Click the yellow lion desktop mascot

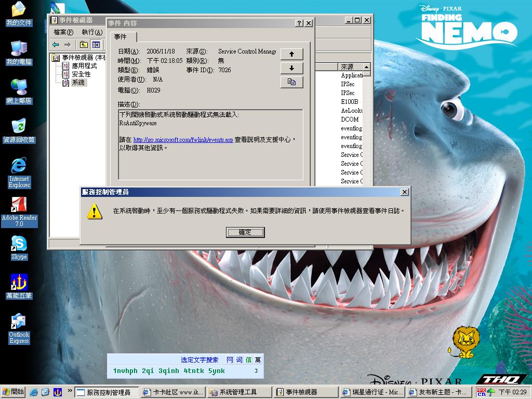point(464,342)
